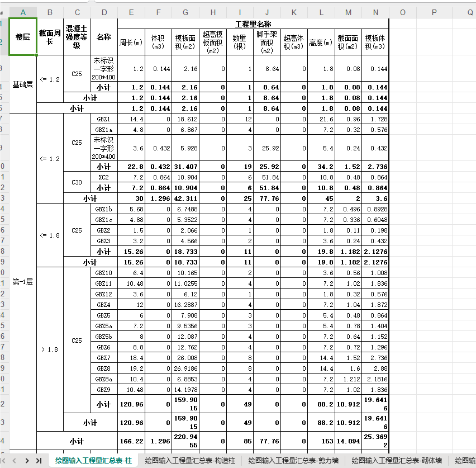Switch to the 绘图输入工程量汇总表-构造柱 sheet
Screen dimensions: 476x468
tap(190, 461)
